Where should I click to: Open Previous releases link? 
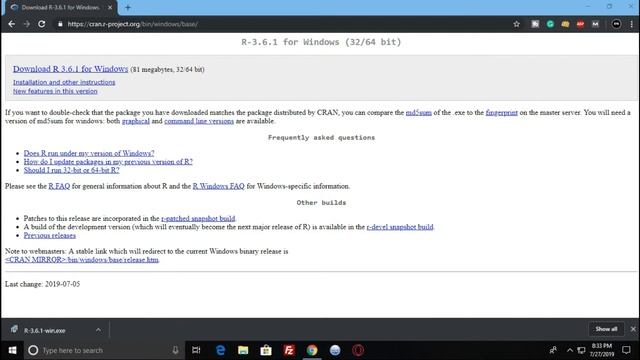click(49, 236)
